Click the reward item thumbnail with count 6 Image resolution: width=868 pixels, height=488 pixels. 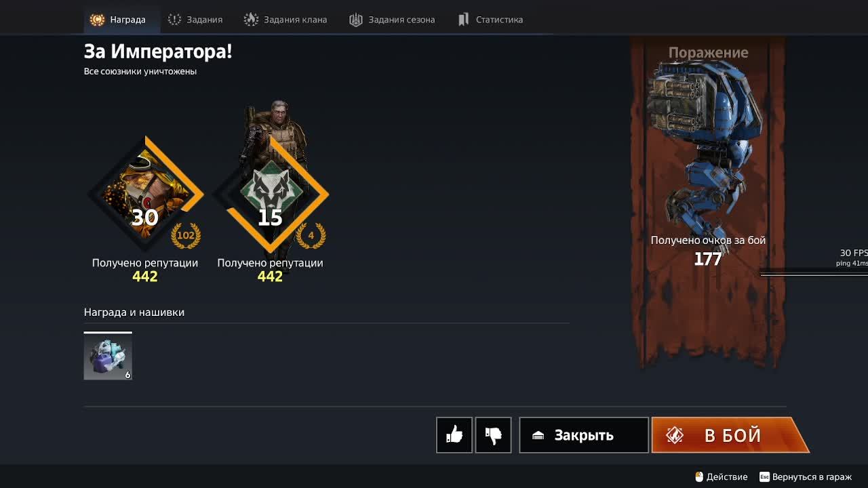click(108, 357)
